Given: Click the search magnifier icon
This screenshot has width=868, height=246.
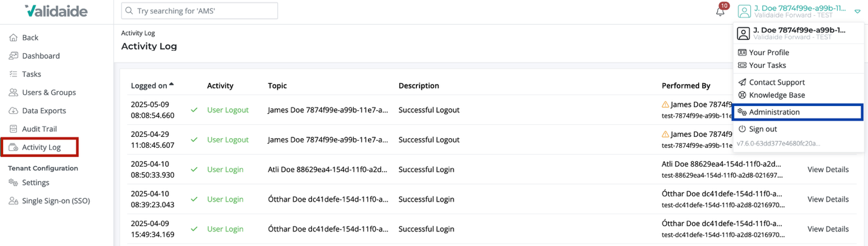Looking at the screenshot, I should (x=129, y=11).
